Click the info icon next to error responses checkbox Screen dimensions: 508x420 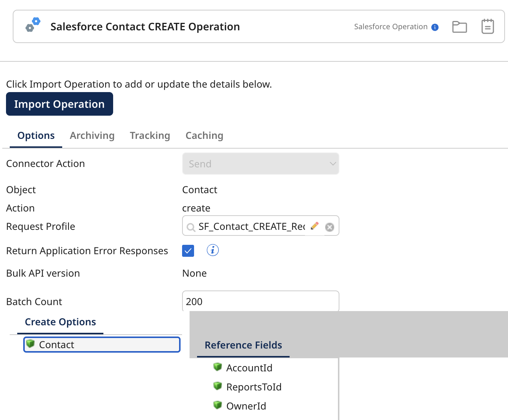point(212,250)
